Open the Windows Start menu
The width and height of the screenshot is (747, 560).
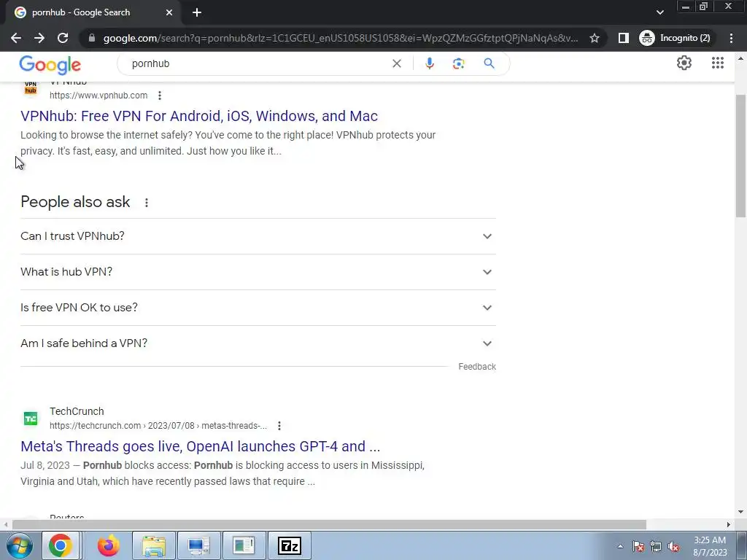click(x=19, y=545)
